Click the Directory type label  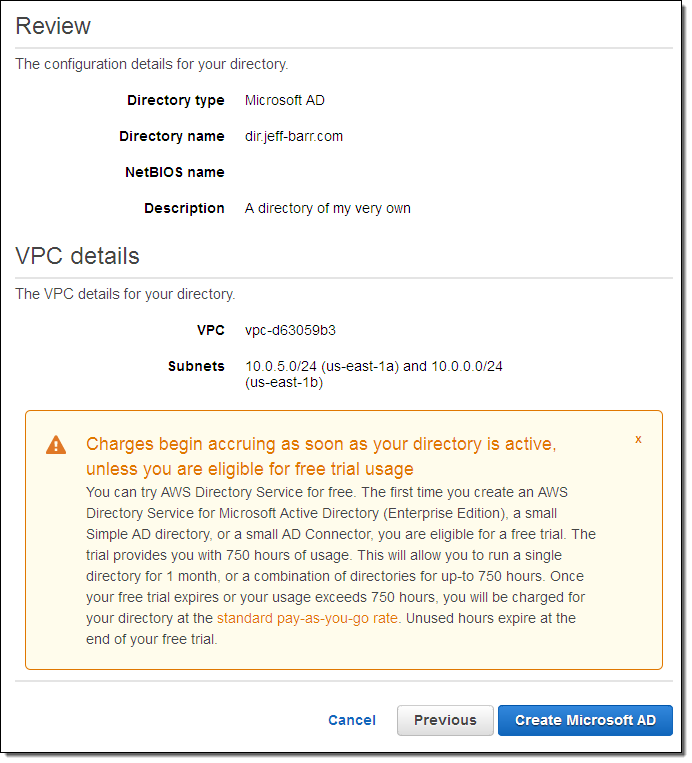pyautogui.click(x=175, y=100)
